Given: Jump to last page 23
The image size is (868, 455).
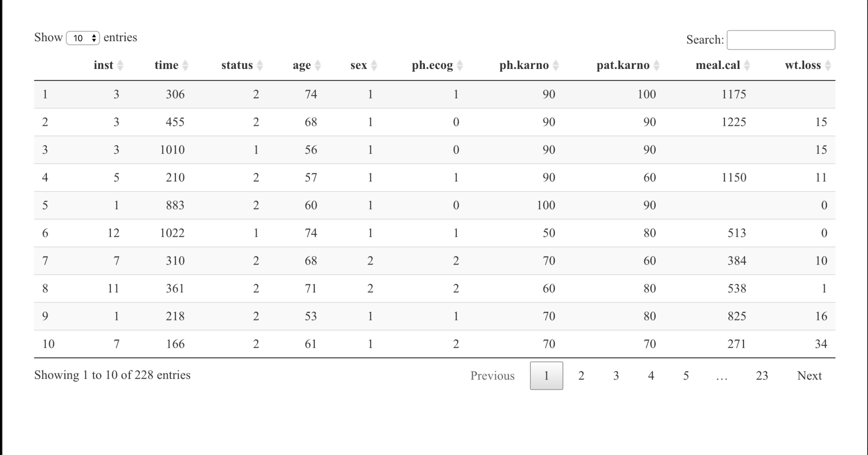Looking at the screenshot, I should click(x=762, y=376).
